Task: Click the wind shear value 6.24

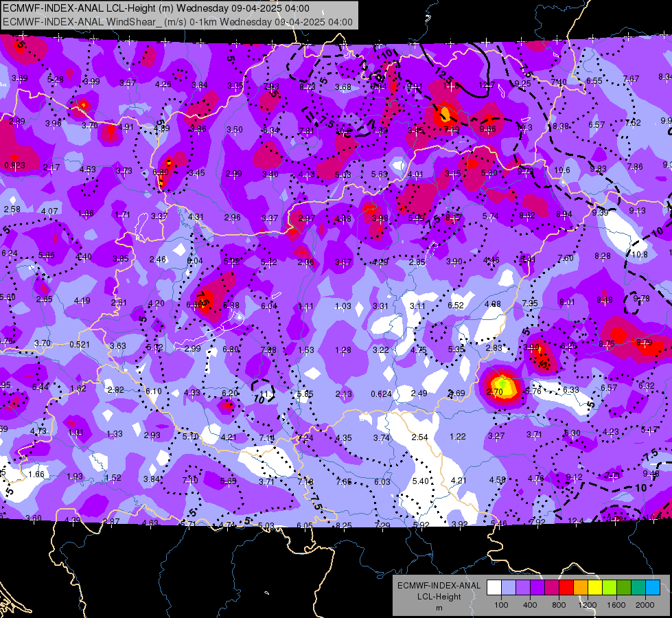Action: [10, 253]
